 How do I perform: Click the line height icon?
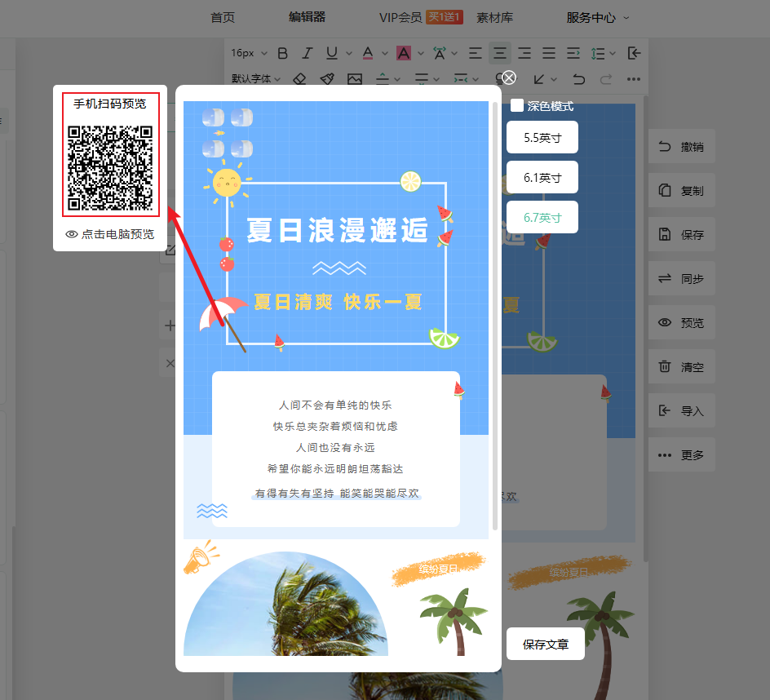598,53
